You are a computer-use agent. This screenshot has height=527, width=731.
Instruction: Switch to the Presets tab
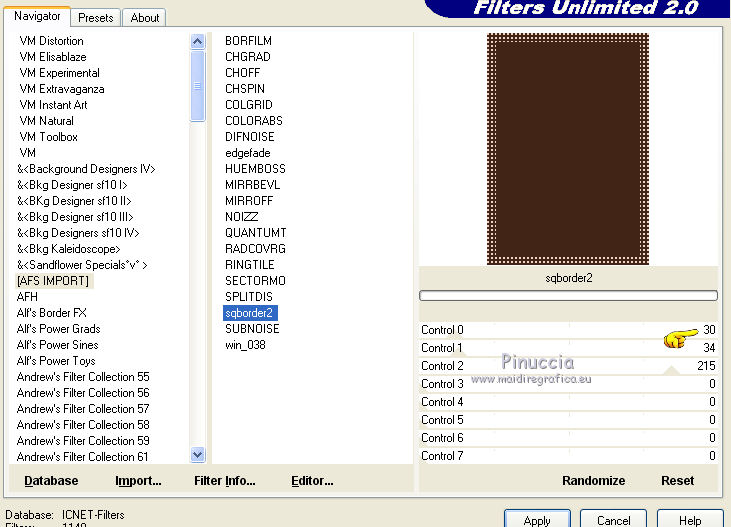coord(96,18)
